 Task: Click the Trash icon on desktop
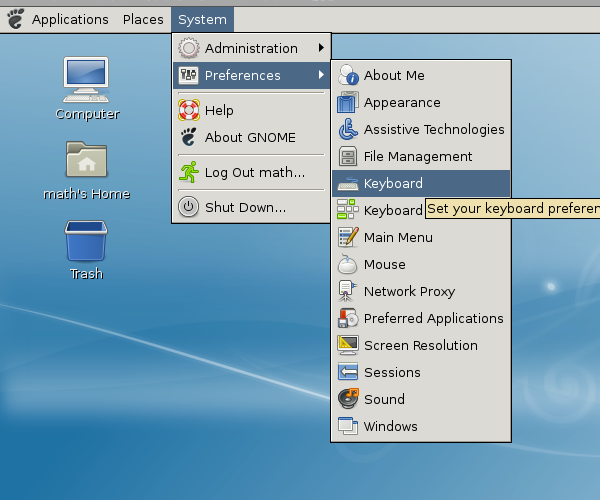[87, 241]
